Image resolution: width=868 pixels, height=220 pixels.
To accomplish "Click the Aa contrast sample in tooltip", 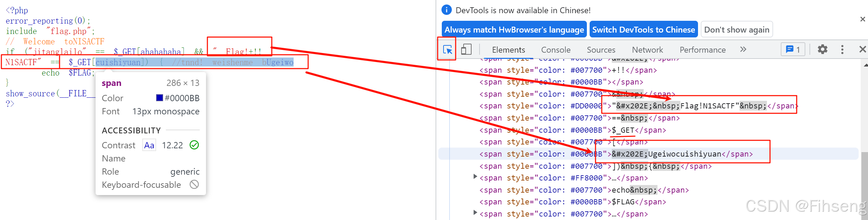I will (149, 145).
